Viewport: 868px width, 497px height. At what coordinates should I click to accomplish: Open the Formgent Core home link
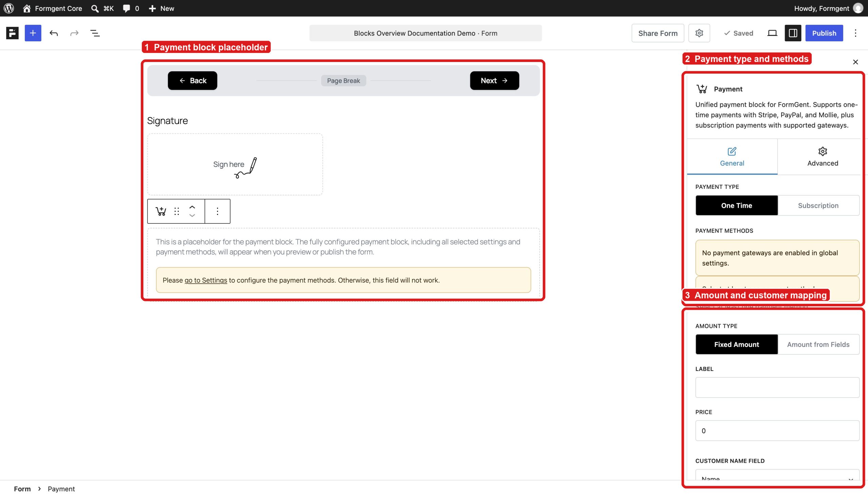click(x=52, y=8)
